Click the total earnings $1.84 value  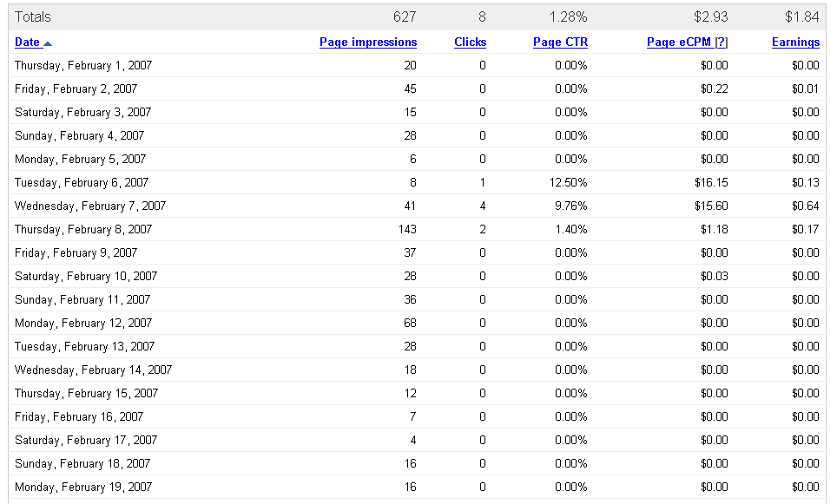point(801,16)
